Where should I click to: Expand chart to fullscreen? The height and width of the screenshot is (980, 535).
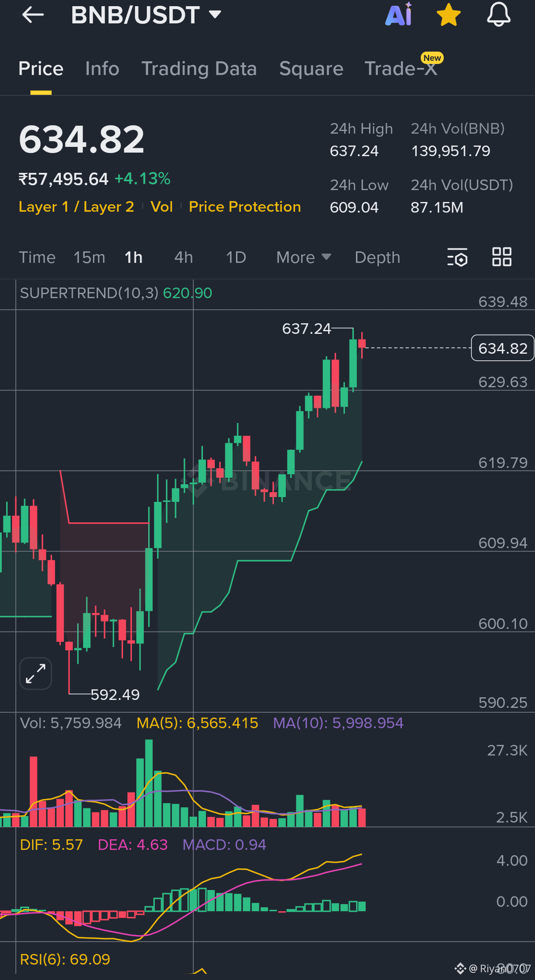36,673
